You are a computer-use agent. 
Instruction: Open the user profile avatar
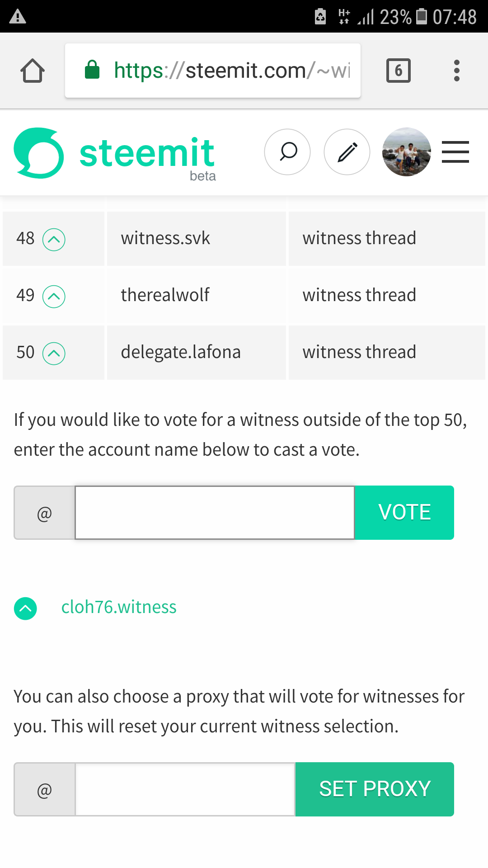407,152
